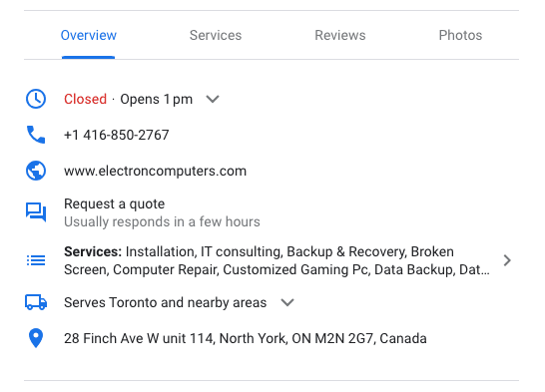Switch to the Overview tab
The width and height of the screenshot is (545, 392).
89,36
